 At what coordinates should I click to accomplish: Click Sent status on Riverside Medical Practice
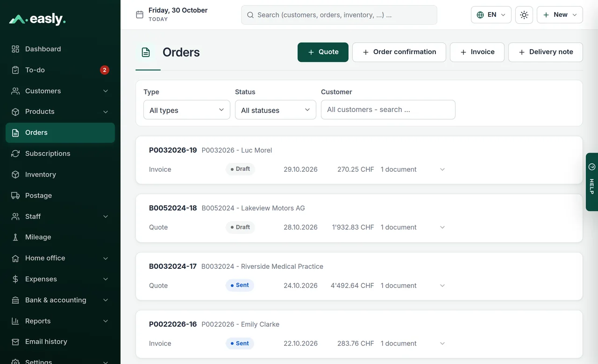pyautogui.click(x=240, y=285)
